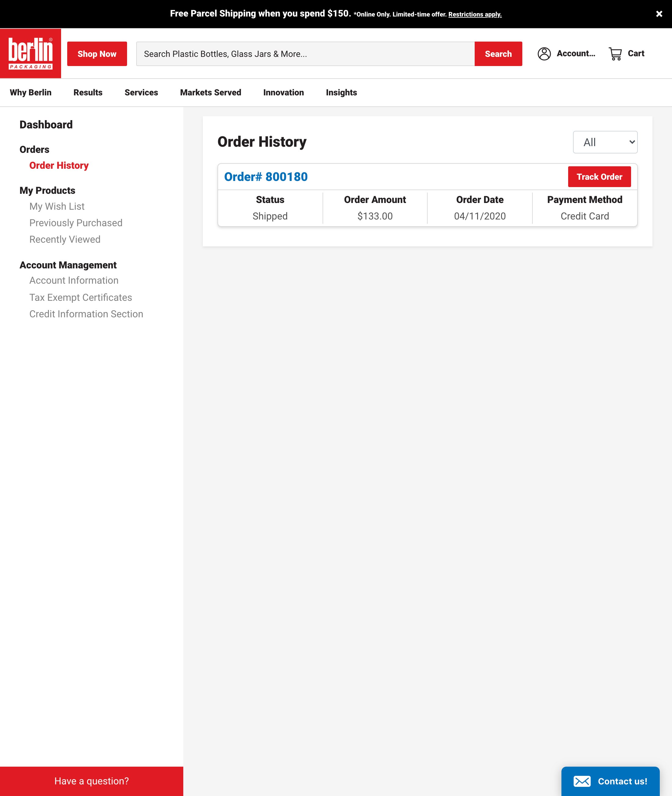Open the shopping cart icon
Viewport: 672px width, 796px height.
[615, 54]
